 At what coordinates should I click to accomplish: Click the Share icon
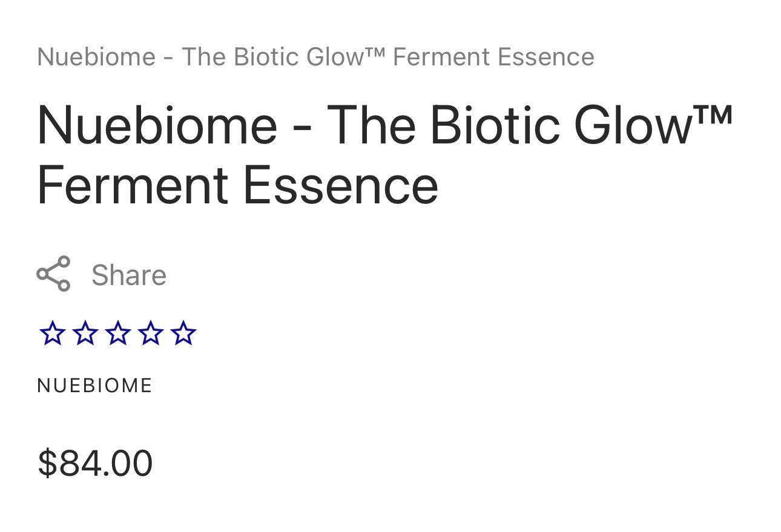coord(54,274)
